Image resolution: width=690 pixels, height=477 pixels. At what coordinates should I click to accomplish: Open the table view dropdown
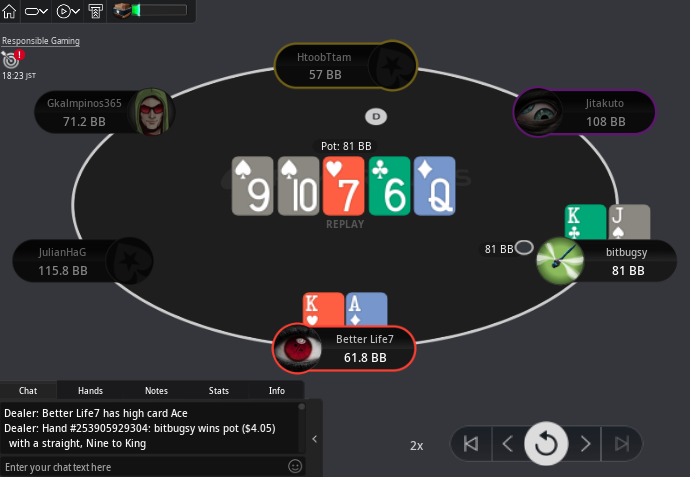36,11
